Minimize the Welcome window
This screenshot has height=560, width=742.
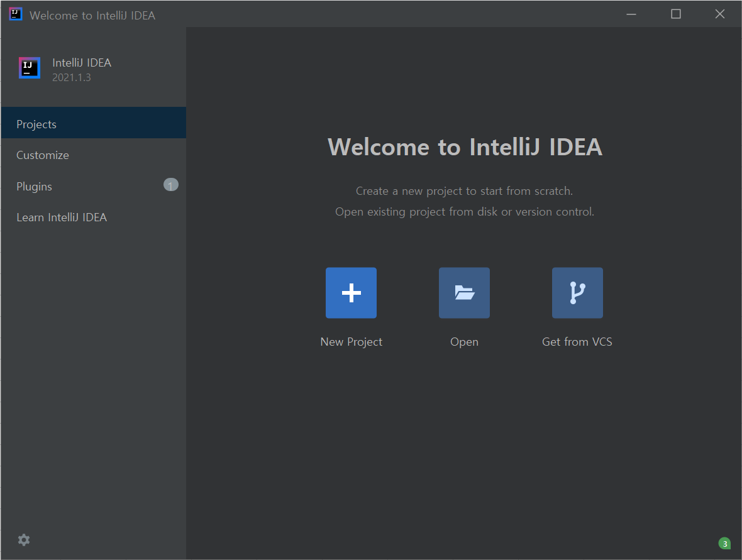pos(631,14)
